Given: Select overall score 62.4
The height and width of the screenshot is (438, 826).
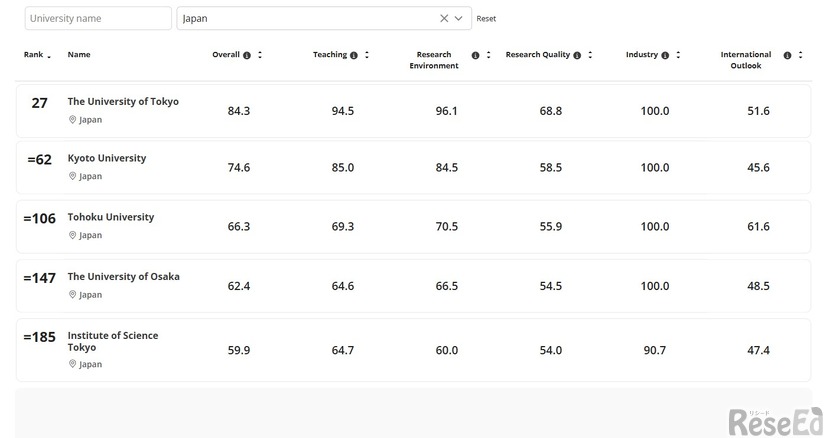Looking at the screenshot, I should [239, 286].
